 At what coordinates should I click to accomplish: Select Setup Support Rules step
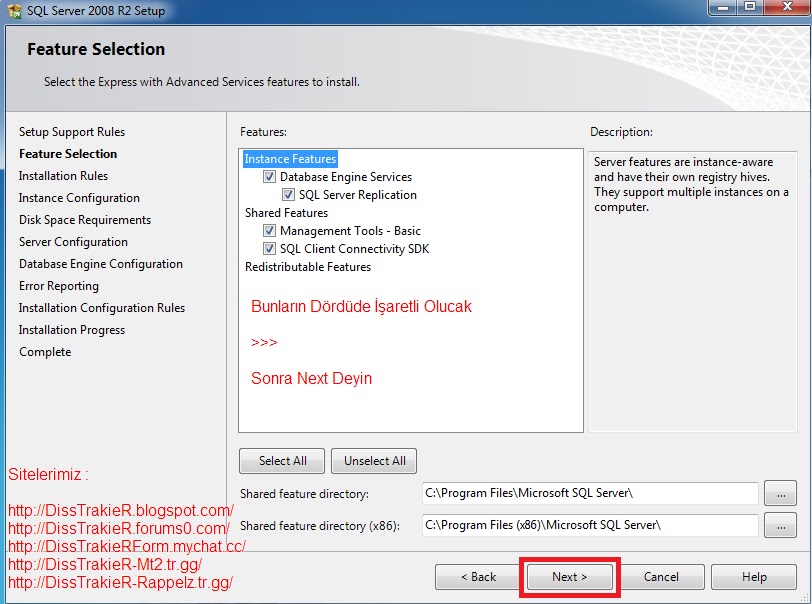(72, 132)
